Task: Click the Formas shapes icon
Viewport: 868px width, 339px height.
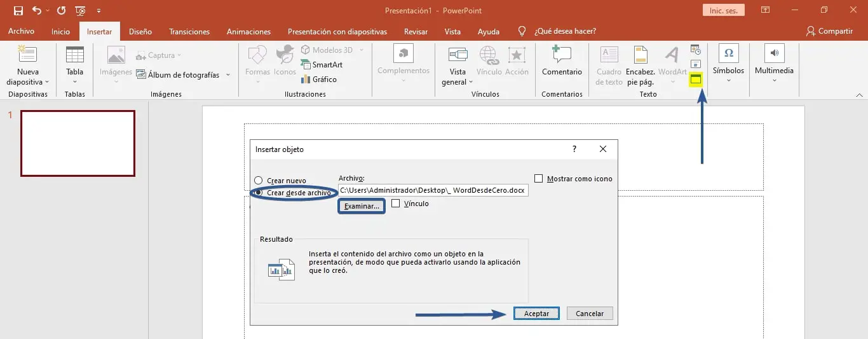Action: pyautogui.click(x=257, y=55)
